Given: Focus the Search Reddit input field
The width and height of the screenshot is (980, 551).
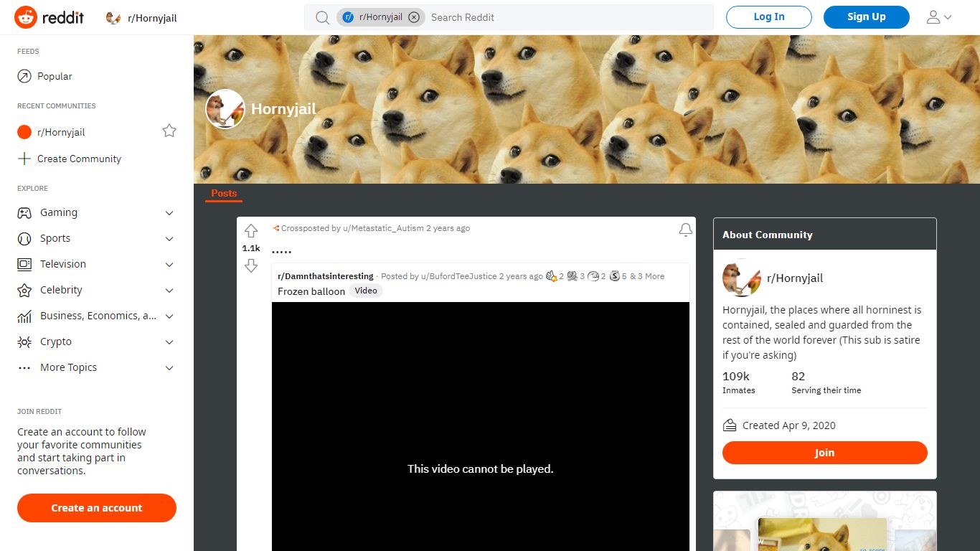Looking at the screenshot, I should pyautogui.click(x=567, y=17).
